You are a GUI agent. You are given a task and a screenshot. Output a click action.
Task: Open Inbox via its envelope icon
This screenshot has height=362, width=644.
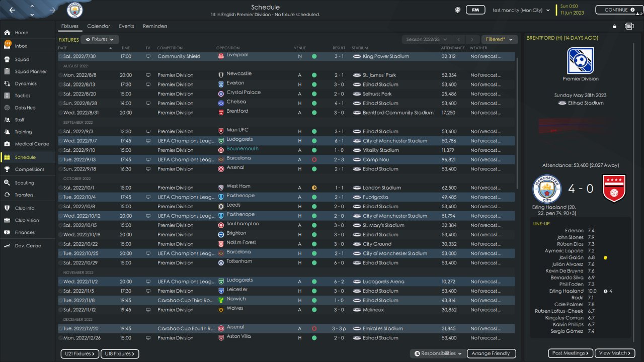[7, 45]
